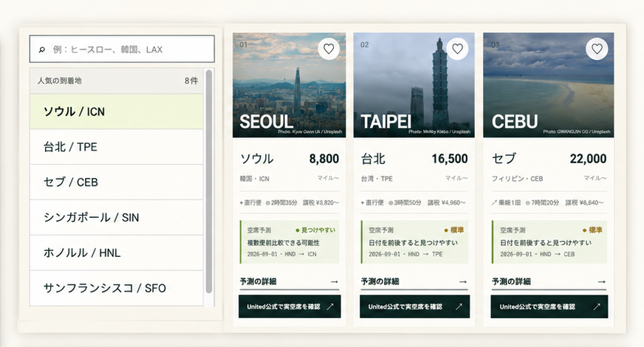Click the 台北 city name on the second card
644x347 pixels.
[x=373, y=159]
